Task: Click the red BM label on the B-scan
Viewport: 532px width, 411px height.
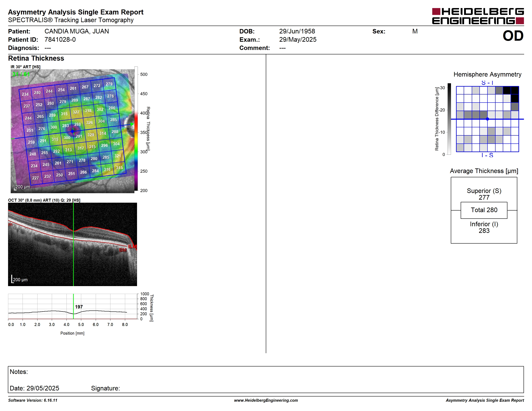Action: 123,250
